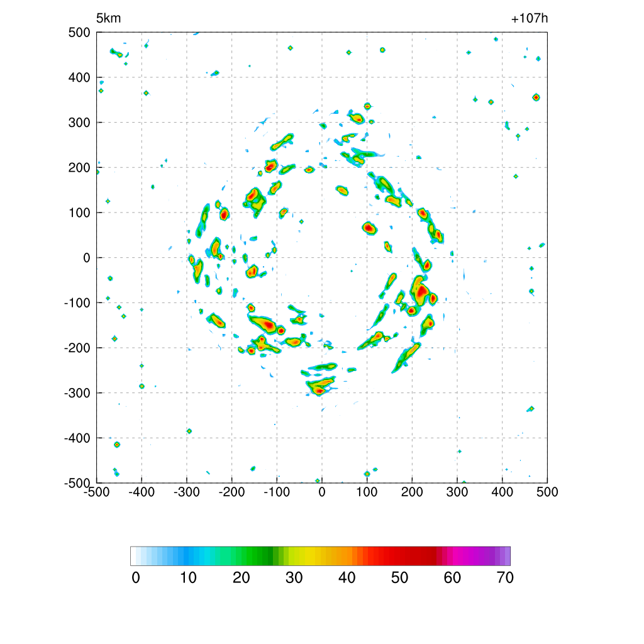Click the white start of the colorbar
The height and width of the screenshot is (644, 644).
(133, 556)
